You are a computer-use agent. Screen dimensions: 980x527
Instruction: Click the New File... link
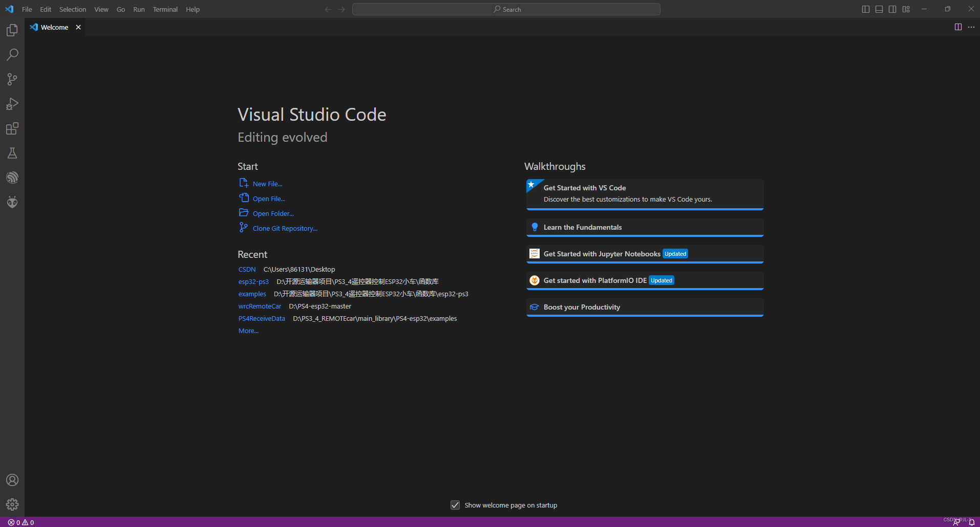(x=267, y=184)
